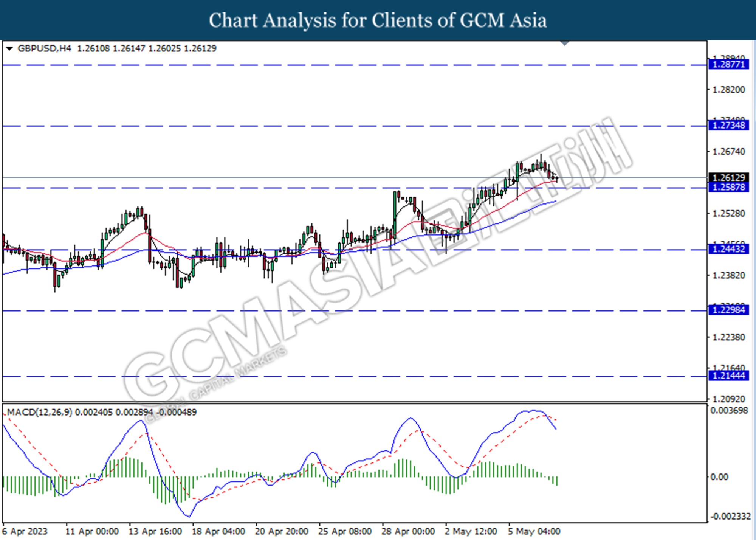
Task: Click the 6 Apr 2023 date label
Action: 25,531
